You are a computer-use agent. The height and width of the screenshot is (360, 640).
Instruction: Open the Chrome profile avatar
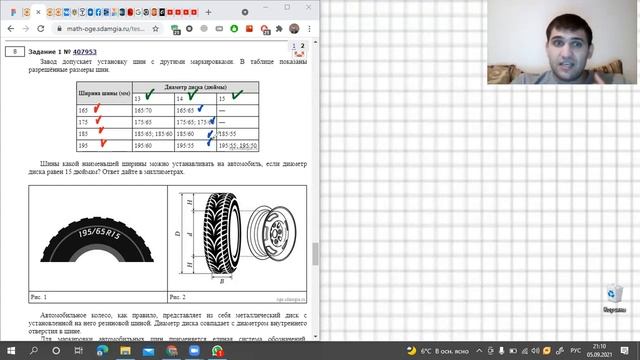point(294,29)
